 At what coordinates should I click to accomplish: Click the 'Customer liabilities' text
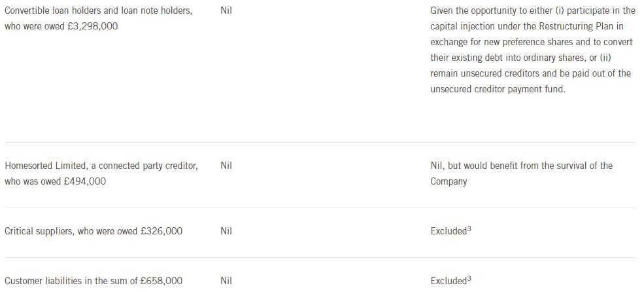tap(41, 281)
